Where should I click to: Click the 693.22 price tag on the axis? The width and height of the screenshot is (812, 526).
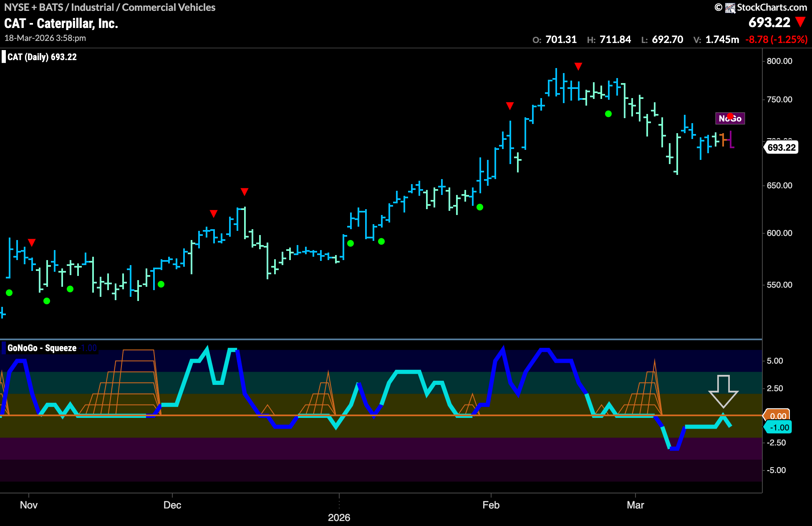781,147
